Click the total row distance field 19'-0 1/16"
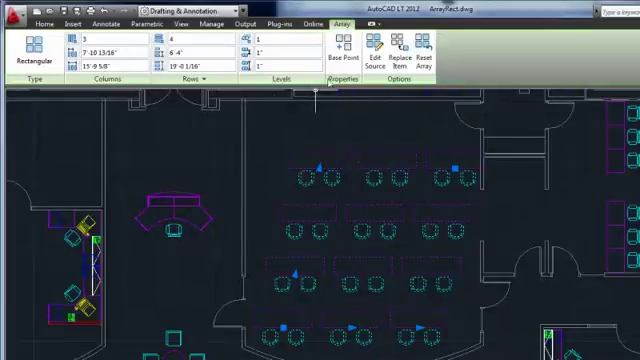Image resolution: width=640 pixels, height=360 pixels. click(201, 66)
